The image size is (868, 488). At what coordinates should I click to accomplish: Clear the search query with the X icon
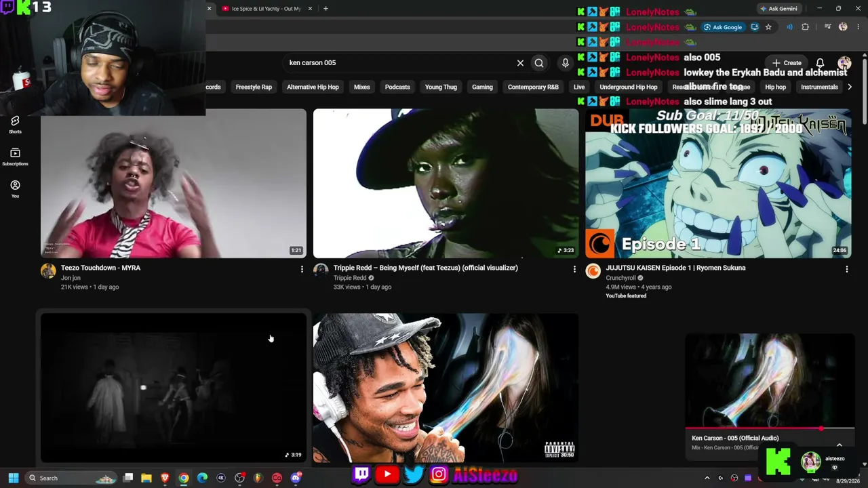point(520,63)
